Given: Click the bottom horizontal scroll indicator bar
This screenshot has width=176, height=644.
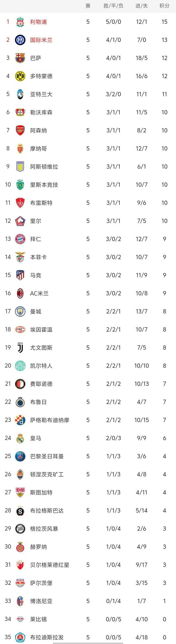Looking at the screenshot, I should 87,643.
